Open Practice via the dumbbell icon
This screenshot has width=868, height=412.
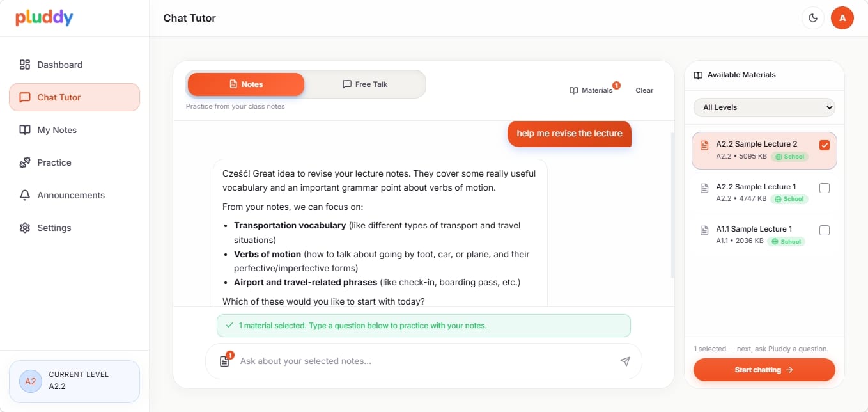[x=25, y=162]
